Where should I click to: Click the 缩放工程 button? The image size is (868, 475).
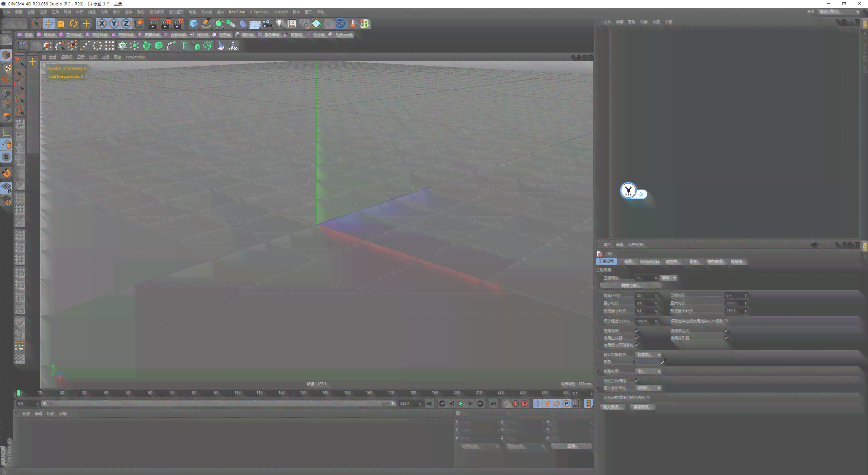[630, 286]
